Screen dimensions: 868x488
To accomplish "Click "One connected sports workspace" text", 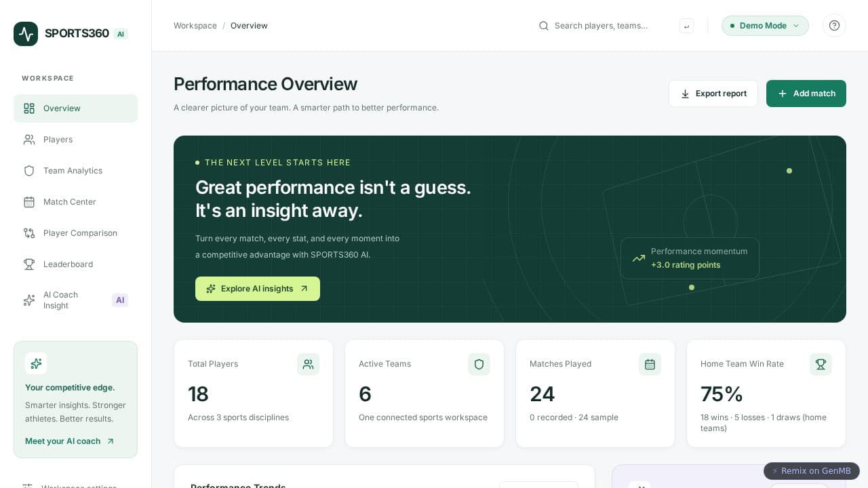I will pyautogui.click(x=423, y=418).
